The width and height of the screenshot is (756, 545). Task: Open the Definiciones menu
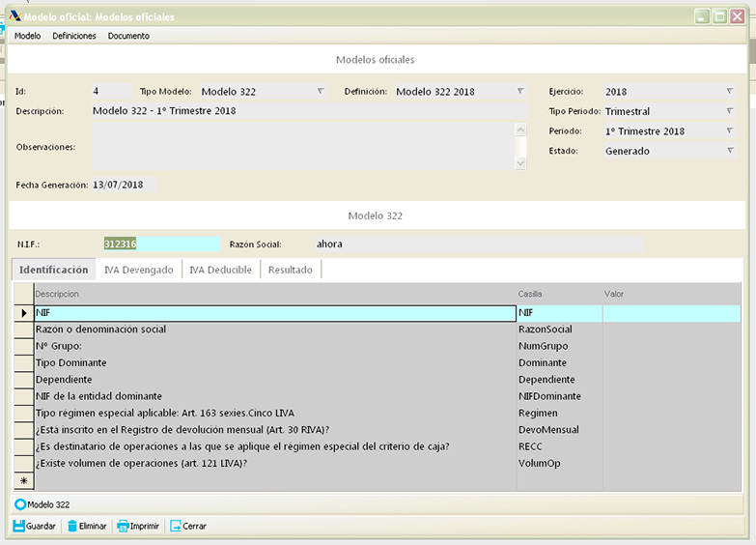pos(74,36)
